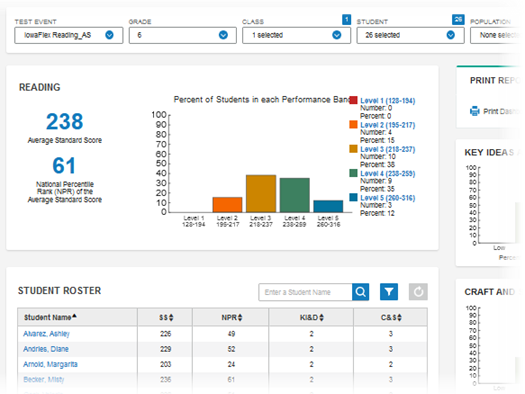Open student Alvarez, Ashley
This screenshot has height=394, width=525.
46,334
